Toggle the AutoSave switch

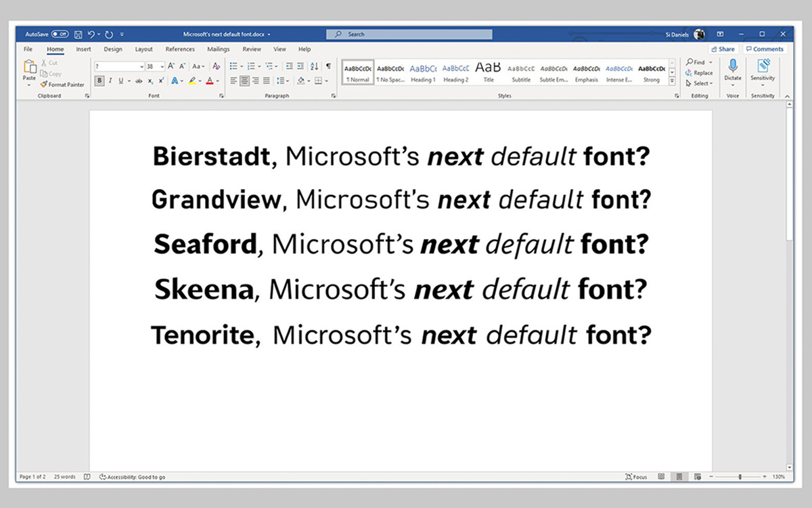[x=60, y=34]
